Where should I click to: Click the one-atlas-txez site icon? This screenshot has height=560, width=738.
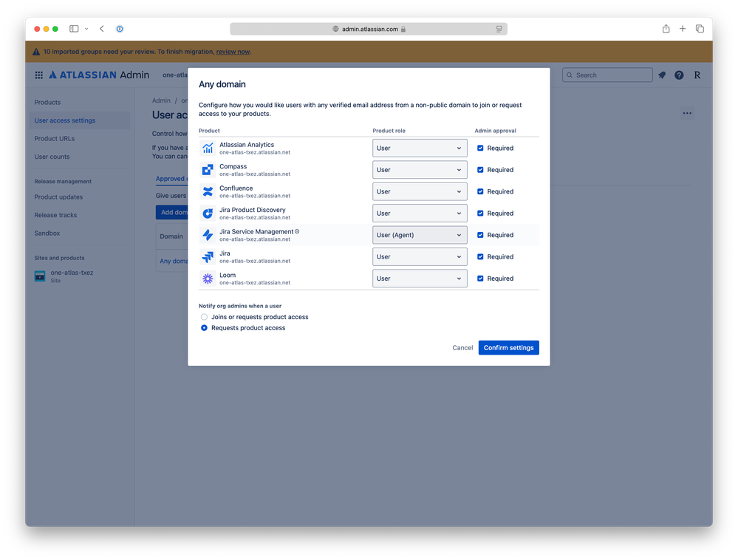tap(40, 276)
